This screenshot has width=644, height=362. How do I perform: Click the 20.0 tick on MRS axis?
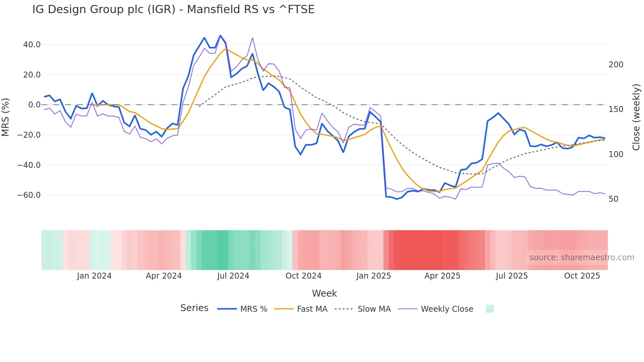coord(32,75)
